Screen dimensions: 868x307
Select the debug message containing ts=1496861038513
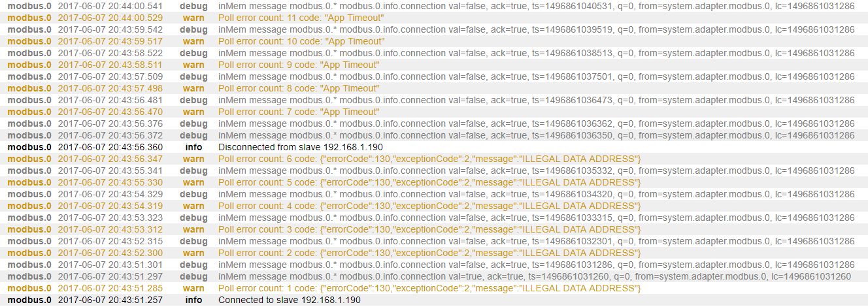536,53
